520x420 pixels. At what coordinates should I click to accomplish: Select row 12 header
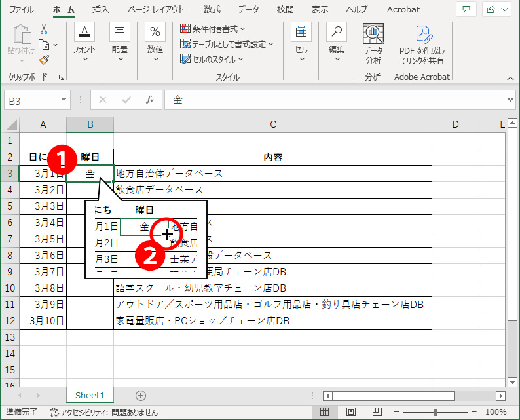pyautogui.click(x=10, y=321)
